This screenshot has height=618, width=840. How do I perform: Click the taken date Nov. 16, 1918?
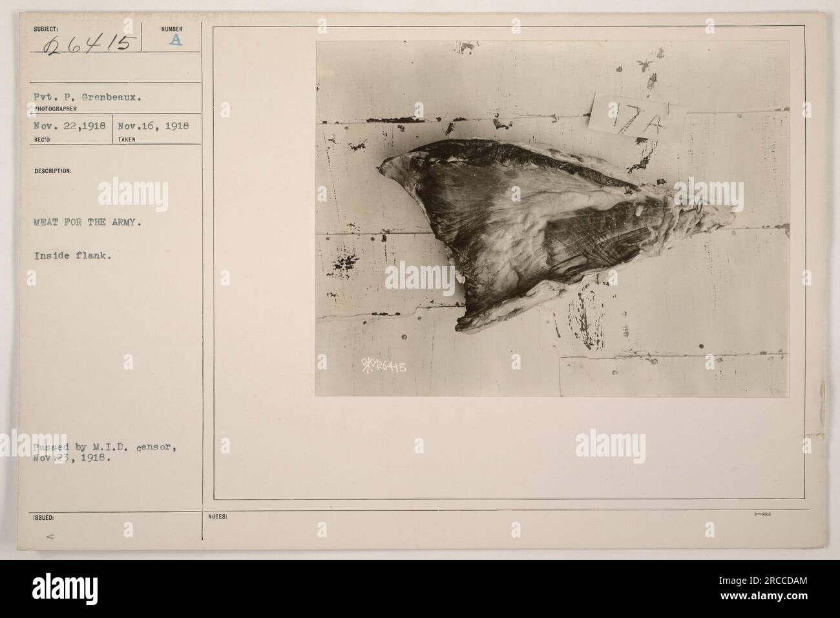point(152,127)
